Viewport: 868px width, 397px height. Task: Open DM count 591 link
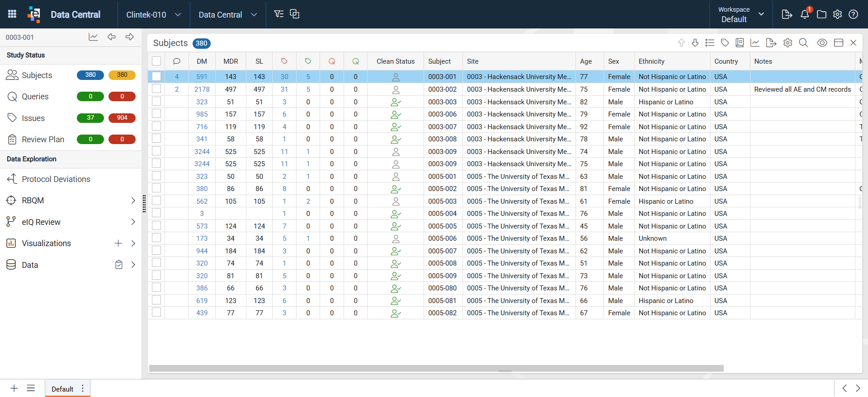[202, 77]
